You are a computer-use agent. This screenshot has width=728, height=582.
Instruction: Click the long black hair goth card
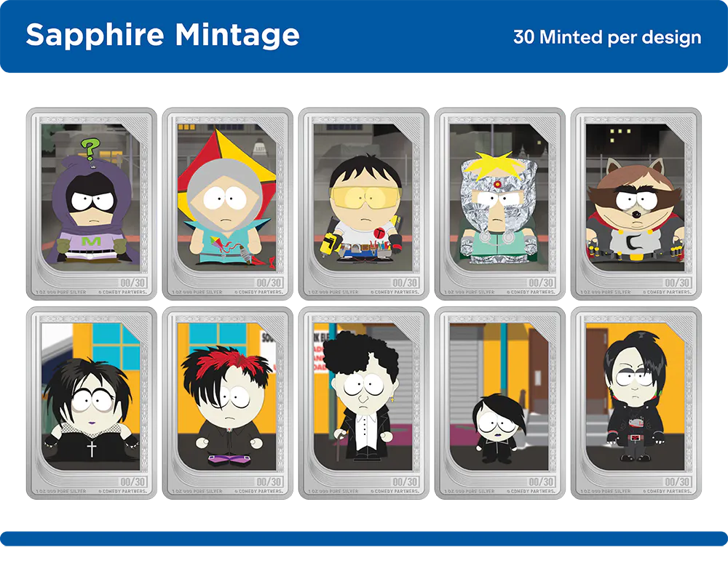click(x=636, y=403)
